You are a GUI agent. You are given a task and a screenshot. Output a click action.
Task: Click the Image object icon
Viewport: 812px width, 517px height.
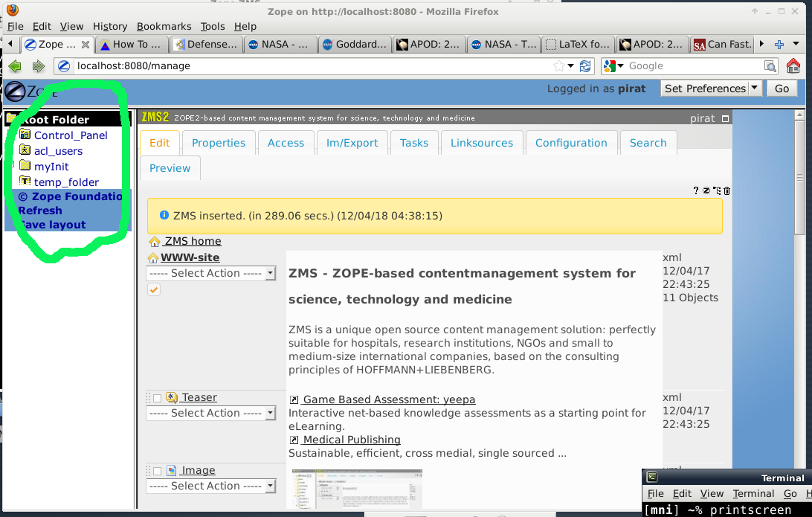click(171, 470)
